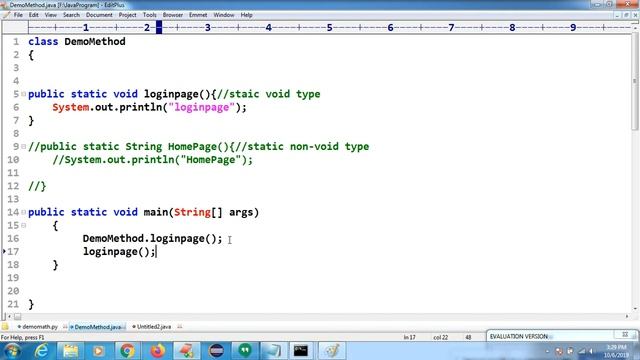Click 'String' in main method signature
The image size is (640, 360).
tap(192, 212)
